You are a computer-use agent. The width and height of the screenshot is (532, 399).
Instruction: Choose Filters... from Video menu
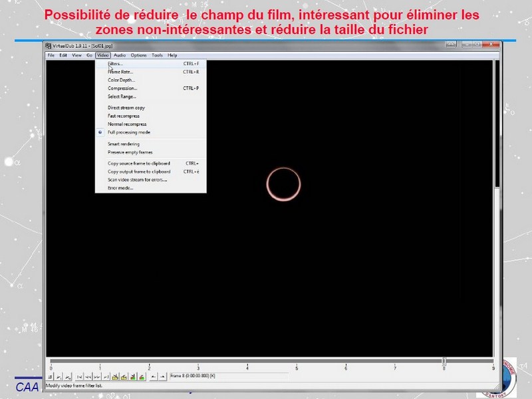click(116, 64)
